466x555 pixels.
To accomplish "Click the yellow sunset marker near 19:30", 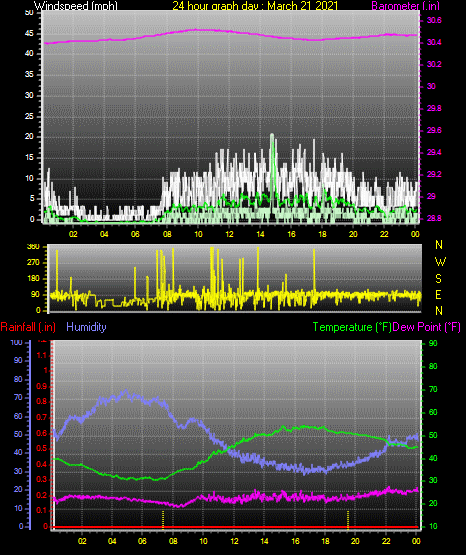I will (x=348, y=520).
